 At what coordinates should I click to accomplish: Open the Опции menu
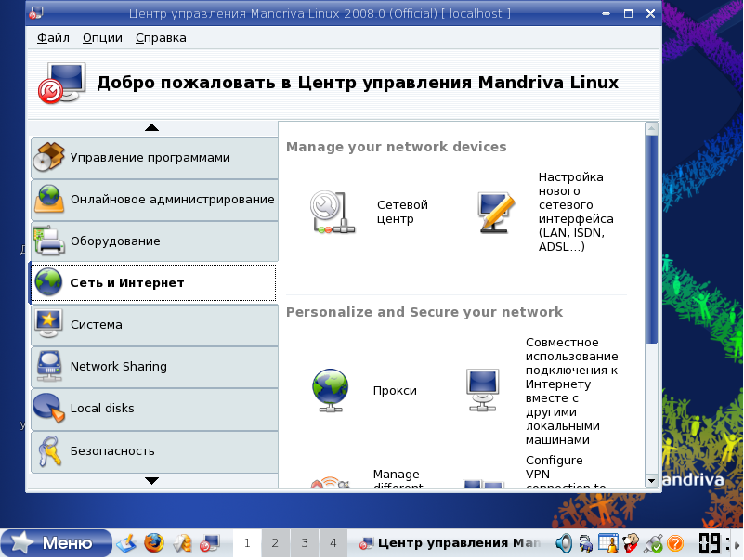(x=102, y=38)
